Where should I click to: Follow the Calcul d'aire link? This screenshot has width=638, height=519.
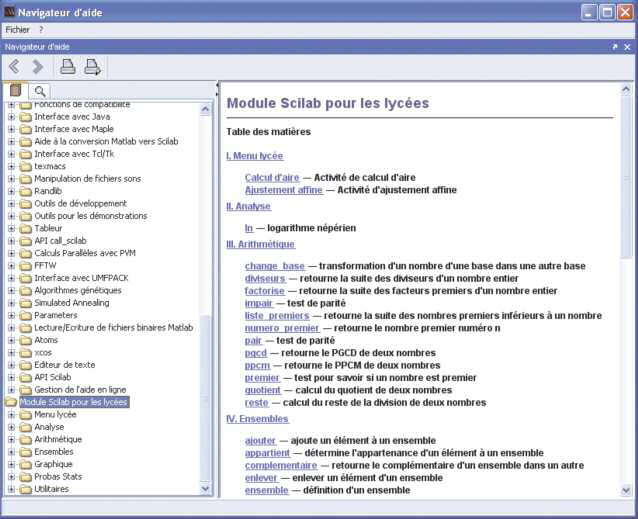tap(272, 177)
